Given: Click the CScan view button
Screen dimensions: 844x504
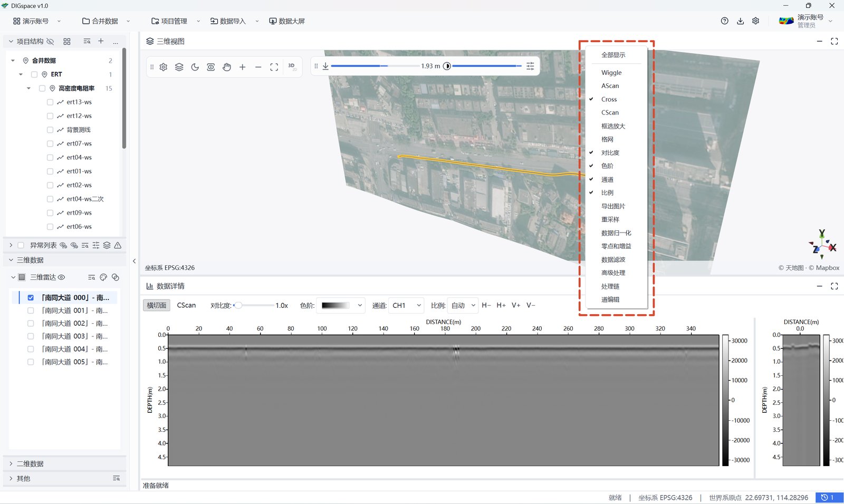Looking at the screenshot, I should click(186, 305).
